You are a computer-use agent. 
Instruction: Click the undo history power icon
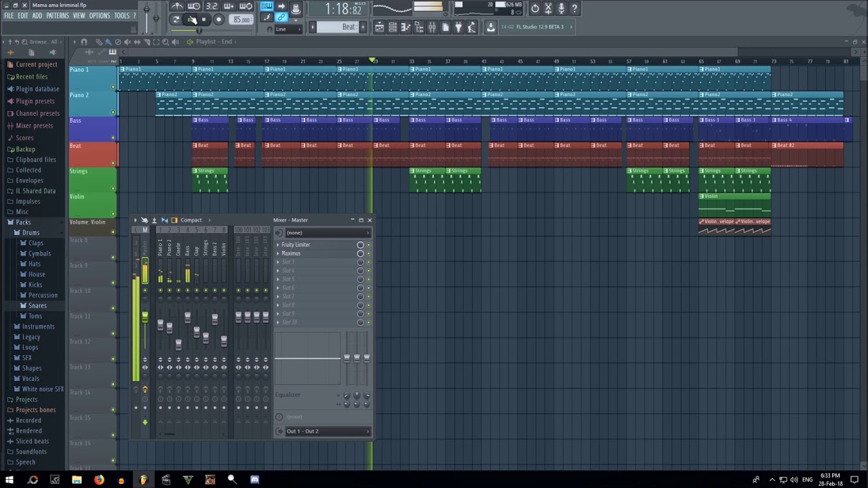[x=535, y=9]
